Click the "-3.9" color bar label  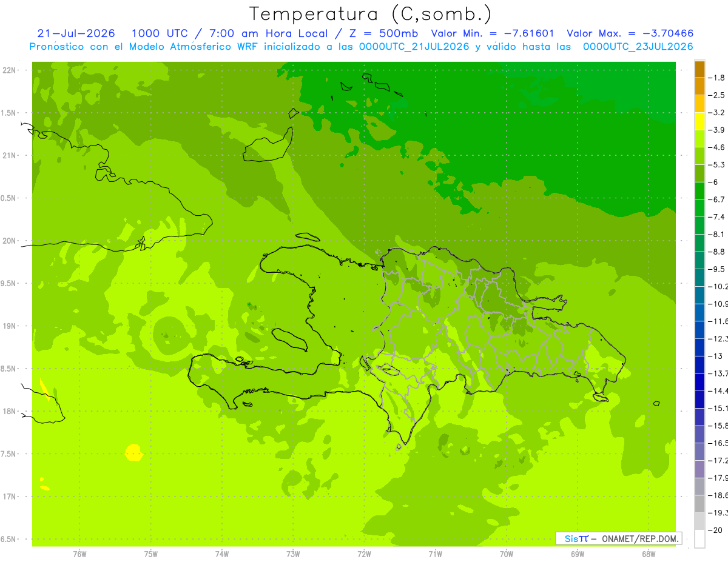pos(717,130)
